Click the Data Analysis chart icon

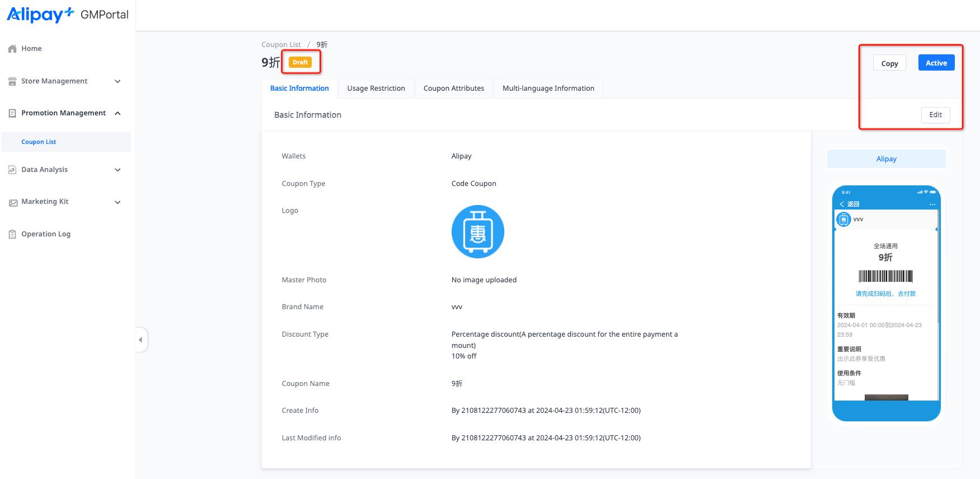(12, 170)
